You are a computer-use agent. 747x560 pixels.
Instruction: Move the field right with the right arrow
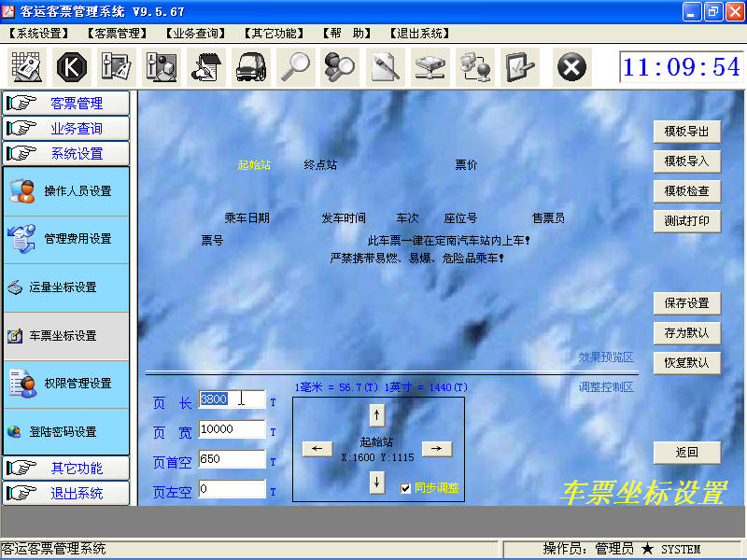click(436, 449)
